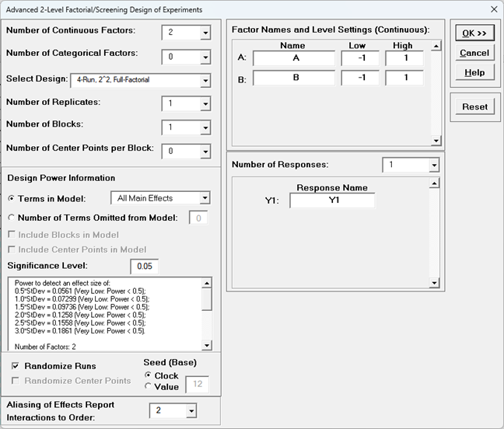
Task: Open Help for this dialog
Action: pyautogui.click(x=474, y=72)
